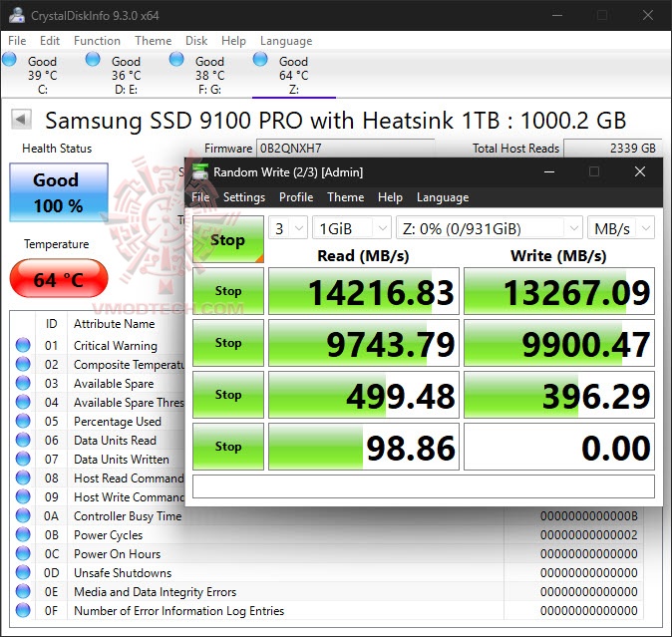Click the Attribute Name column header

(x=114, y=323)
